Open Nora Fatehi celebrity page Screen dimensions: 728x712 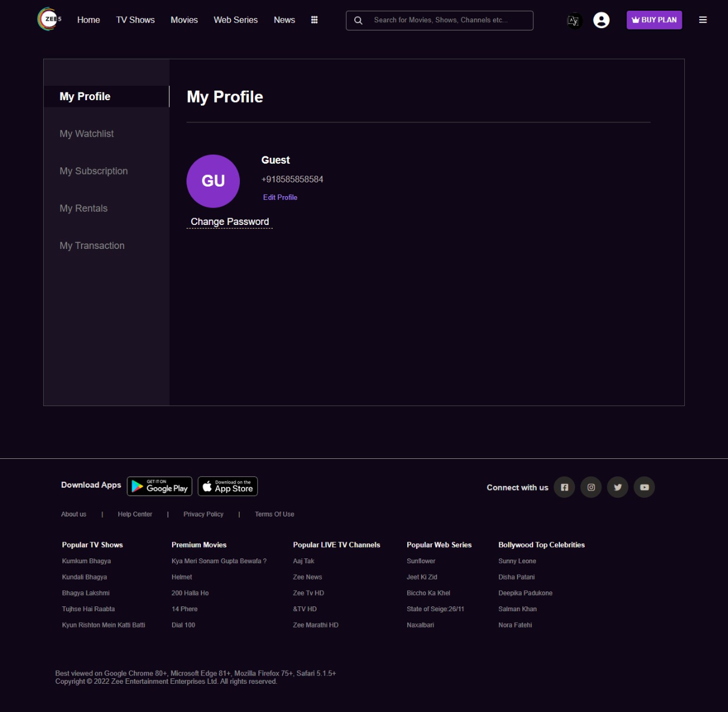click(x=515, y=625)
